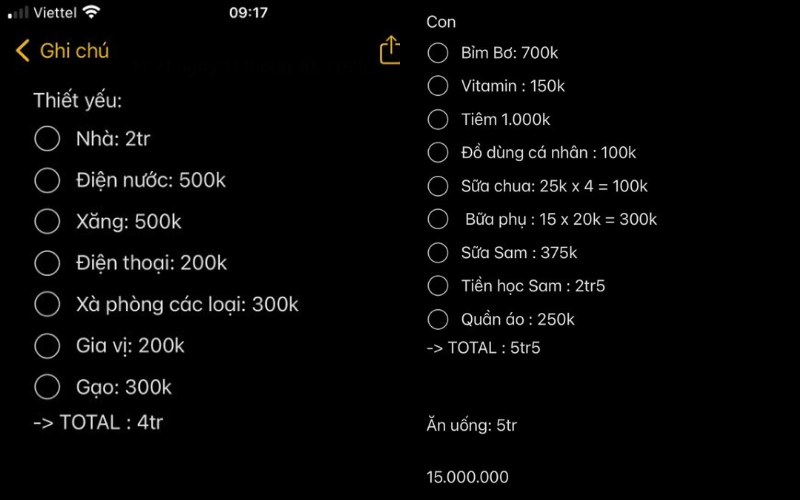Tap the Wi-Fi status icon
Screen dimensions: 800x500
pyautogui.click(x=92, y=12)
